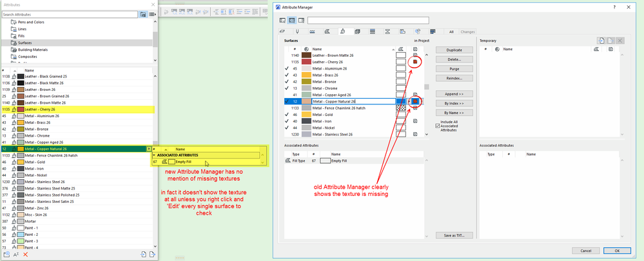Collapse the Associated Attributes section
Screen dimensions: 644x261
pos(154,155)
